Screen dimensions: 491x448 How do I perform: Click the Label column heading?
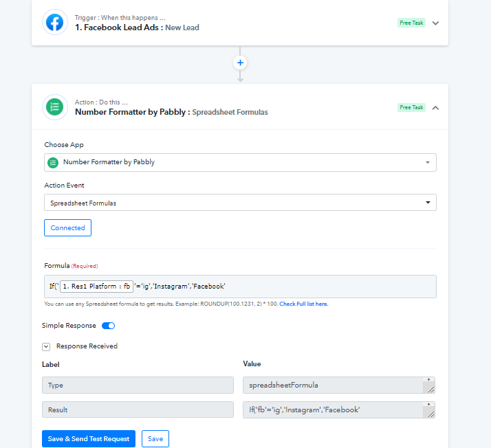[x=51, y=364]
